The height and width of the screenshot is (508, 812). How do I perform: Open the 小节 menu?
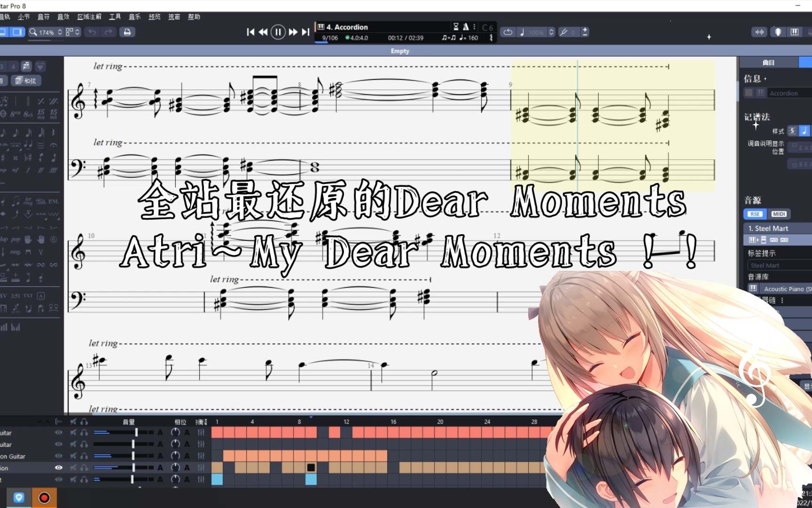coord(23,16)
